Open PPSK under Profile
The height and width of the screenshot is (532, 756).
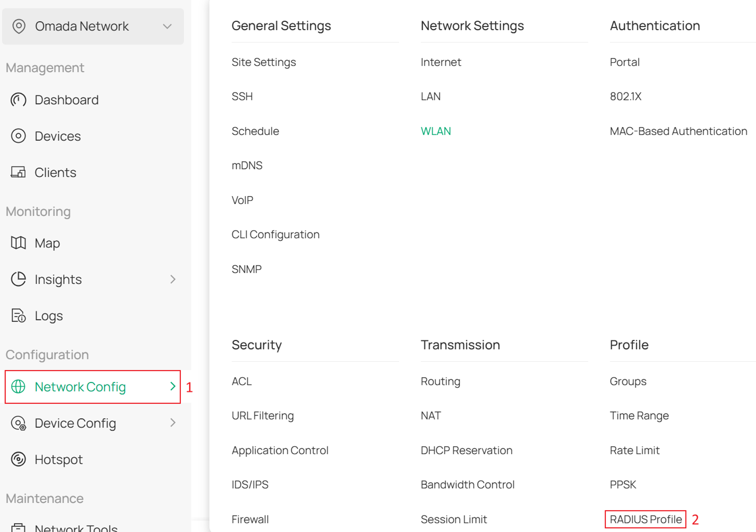[x=623, y=484]
